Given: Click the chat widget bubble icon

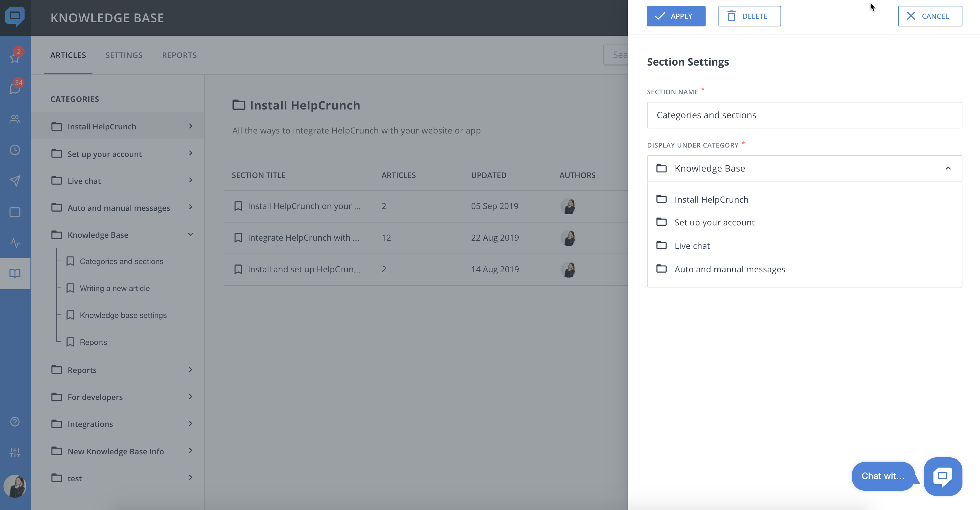Looking at the screenshot, I should (943, 476).
